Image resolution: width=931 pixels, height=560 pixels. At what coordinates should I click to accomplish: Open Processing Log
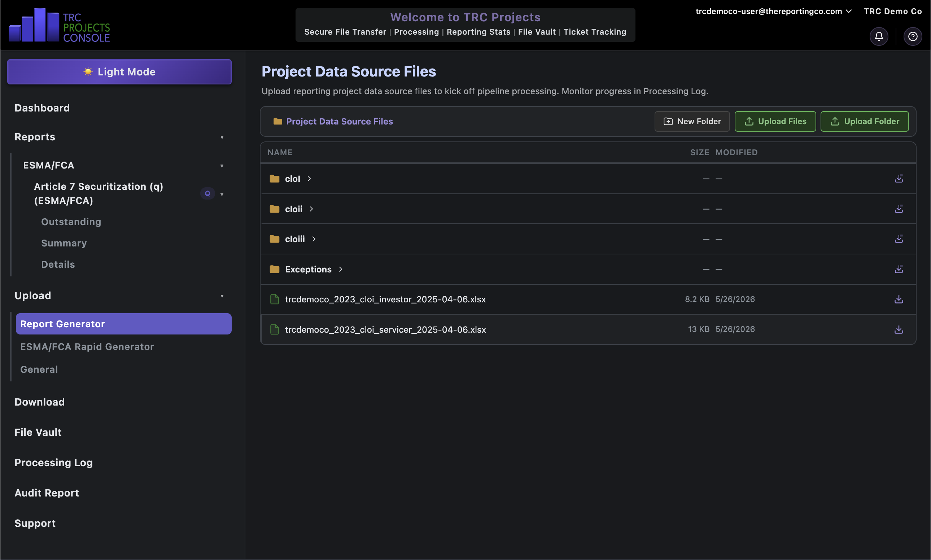54,463
